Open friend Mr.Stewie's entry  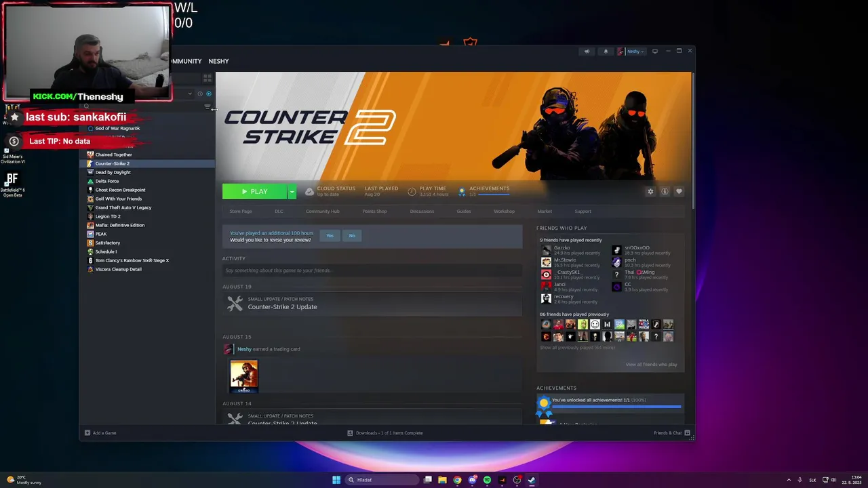(571, 262)
